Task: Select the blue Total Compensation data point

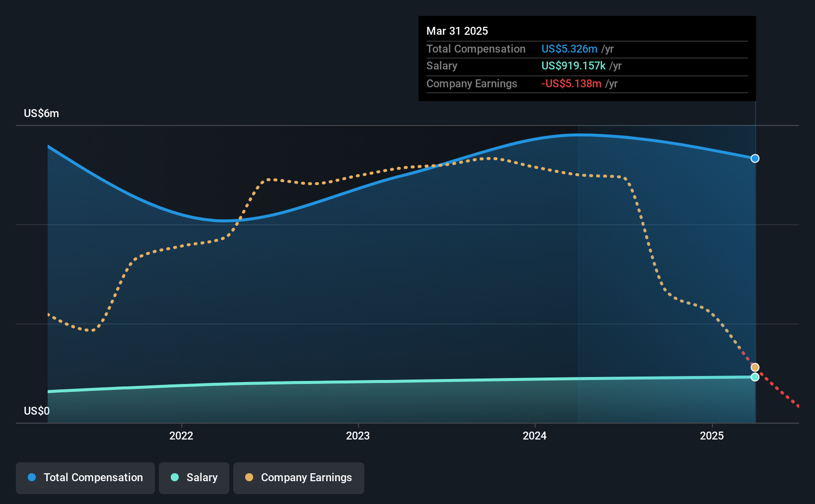Action: pos(755,158)
